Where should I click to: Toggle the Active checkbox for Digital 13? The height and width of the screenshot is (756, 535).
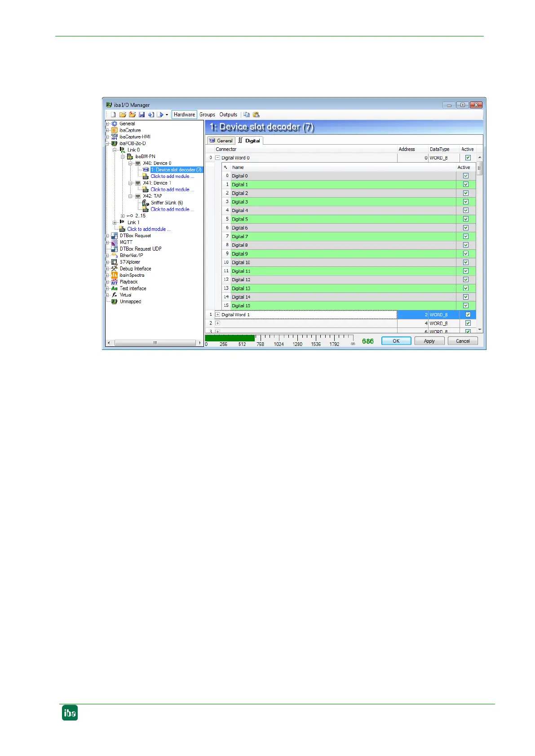pos(466,288)
